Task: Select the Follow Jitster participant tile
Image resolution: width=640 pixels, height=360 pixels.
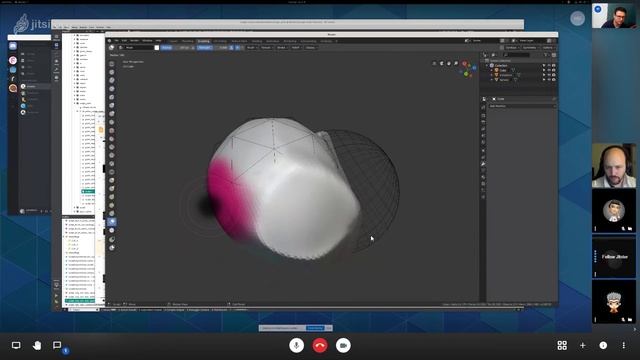Action: (x=614, y=257)
